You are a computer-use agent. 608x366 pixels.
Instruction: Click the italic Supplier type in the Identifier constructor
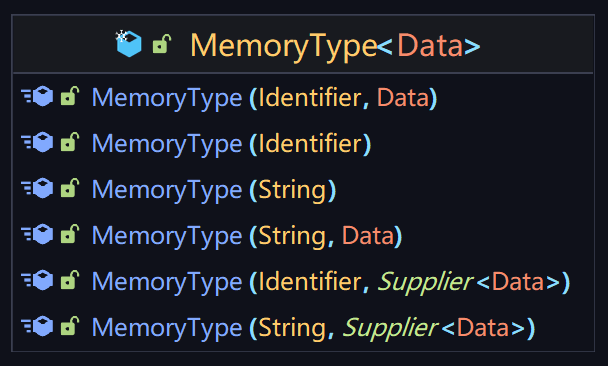click(425, 282)
